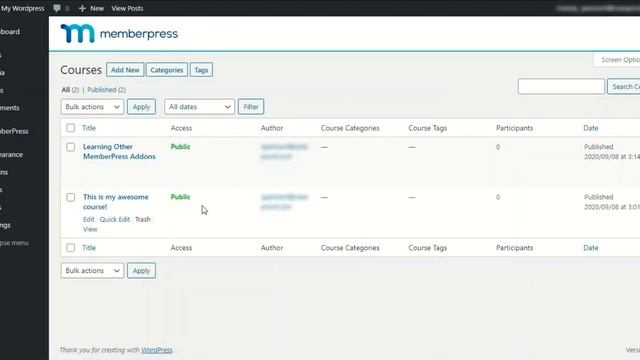Expand top Bulk actions dropdown
This screenshot has height=360, width=640.
92,107
